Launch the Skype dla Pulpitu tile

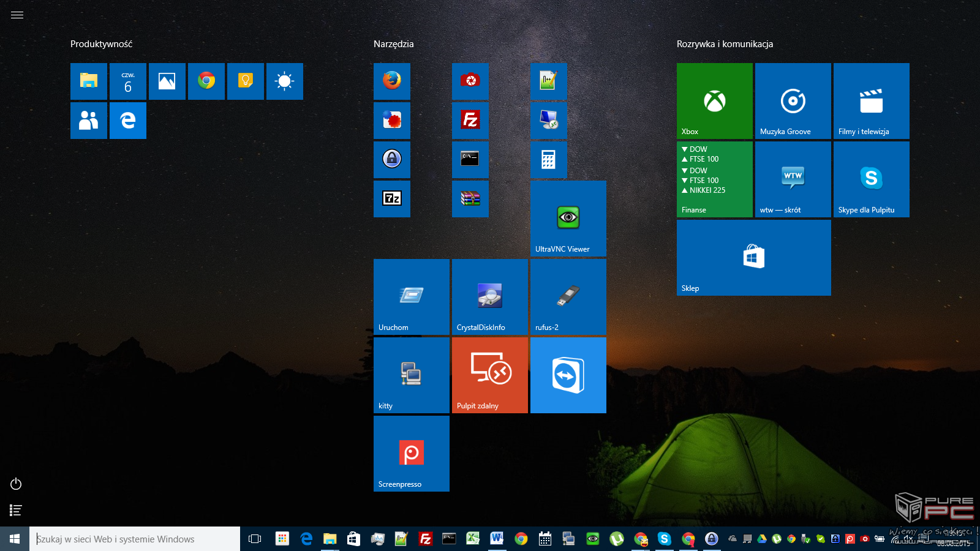[872, 179]
